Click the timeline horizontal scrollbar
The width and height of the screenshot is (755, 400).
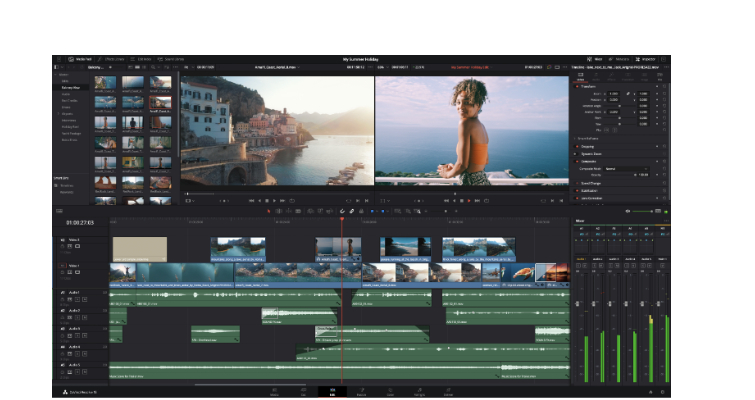(x=250, y=385)
